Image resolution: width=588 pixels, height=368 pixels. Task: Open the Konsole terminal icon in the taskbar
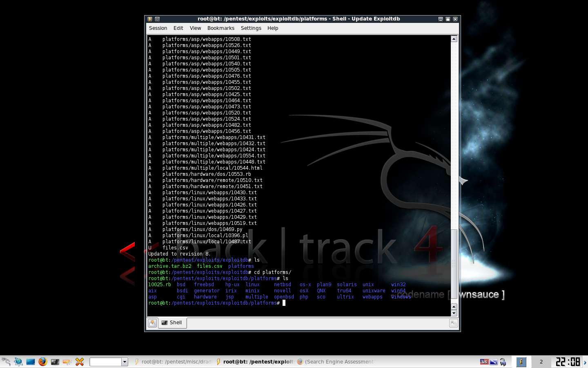click(x=55, y=361)
